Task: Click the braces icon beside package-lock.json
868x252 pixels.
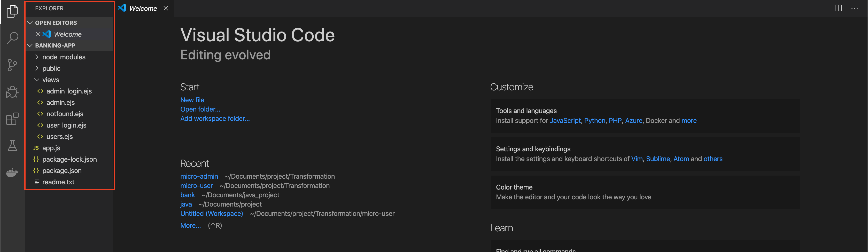Action: (x=36, y=159)
